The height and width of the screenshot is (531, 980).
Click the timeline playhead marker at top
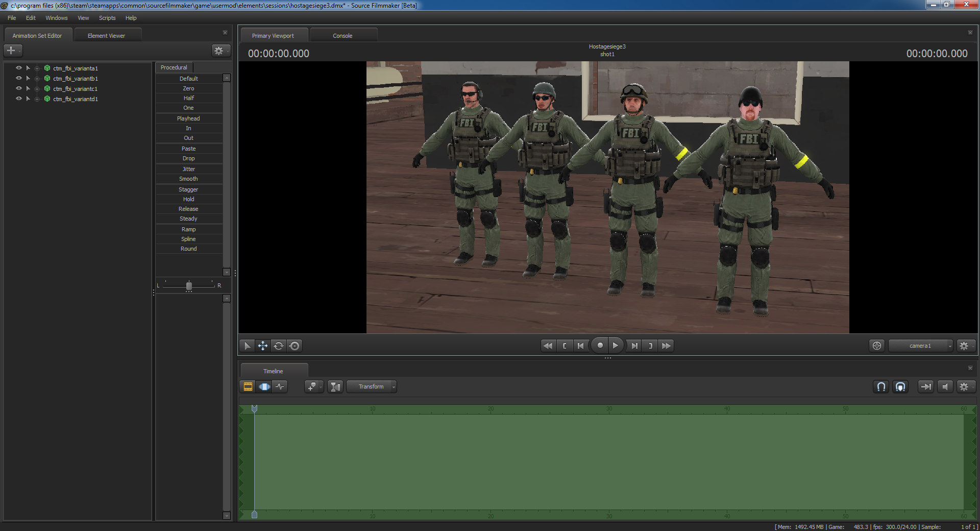(x=254, y=408)
